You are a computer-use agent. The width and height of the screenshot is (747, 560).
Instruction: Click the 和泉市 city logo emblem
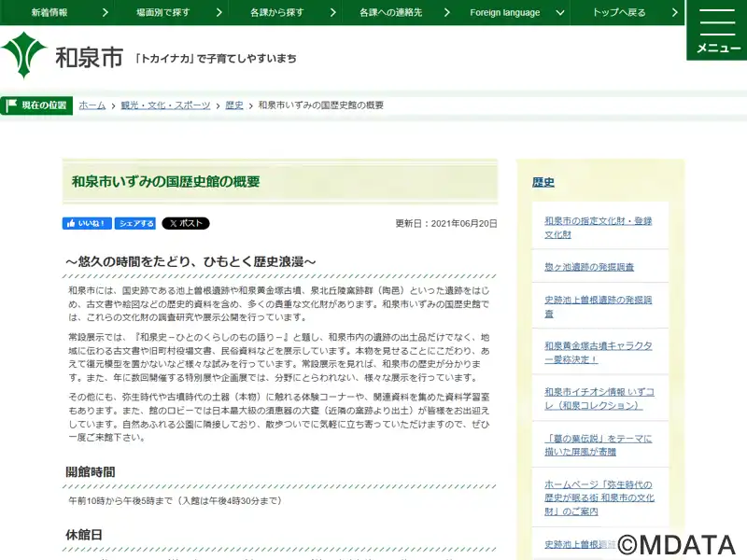(24, 56)
